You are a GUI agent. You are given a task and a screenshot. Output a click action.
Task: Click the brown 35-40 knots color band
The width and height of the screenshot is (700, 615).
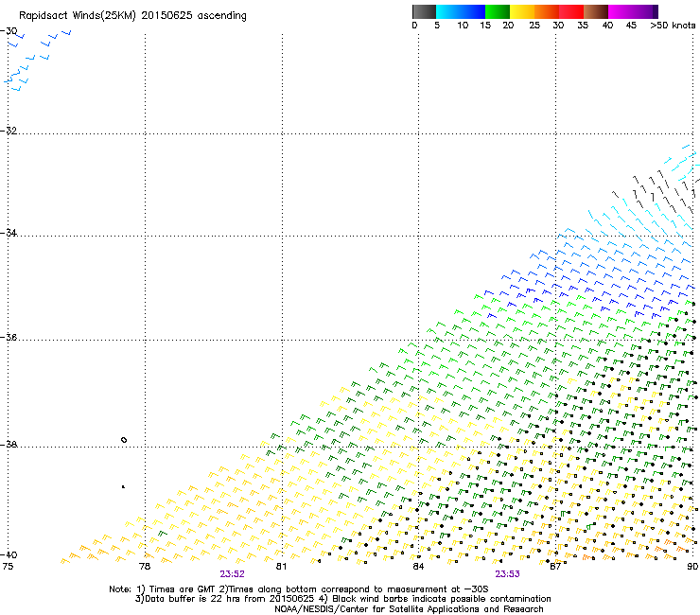(x=596, y=11)
